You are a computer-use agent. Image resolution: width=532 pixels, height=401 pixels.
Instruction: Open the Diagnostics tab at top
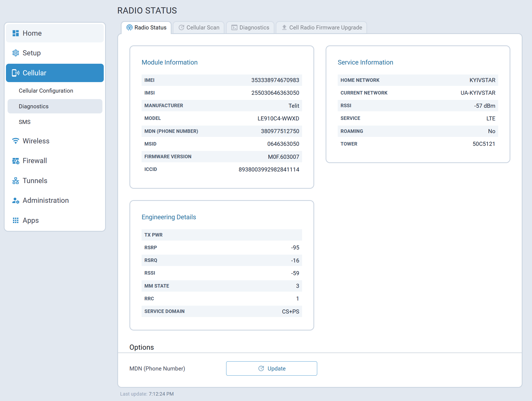pos(250,28)
